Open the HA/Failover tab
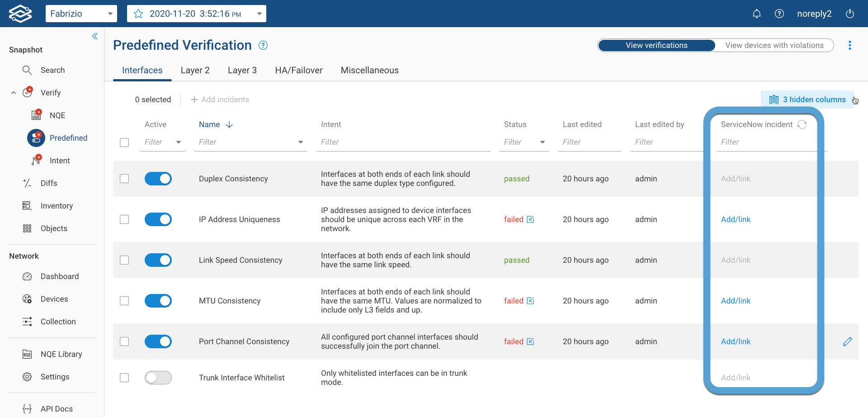Screen dimensions: 868x417 tap(298, 70)
